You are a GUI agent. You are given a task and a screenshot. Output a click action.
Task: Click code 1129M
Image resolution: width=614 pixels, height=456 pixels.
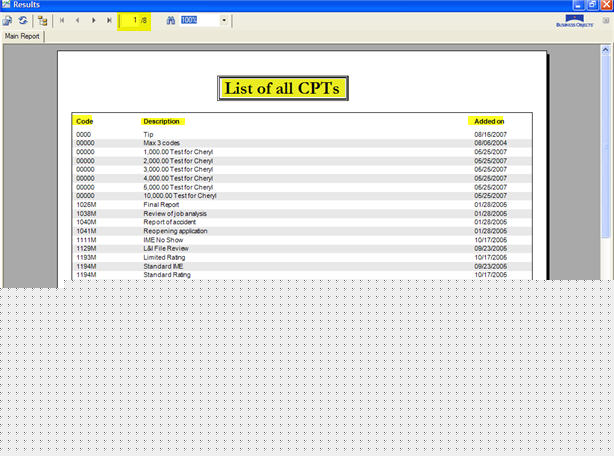click(x=86, y=249)
